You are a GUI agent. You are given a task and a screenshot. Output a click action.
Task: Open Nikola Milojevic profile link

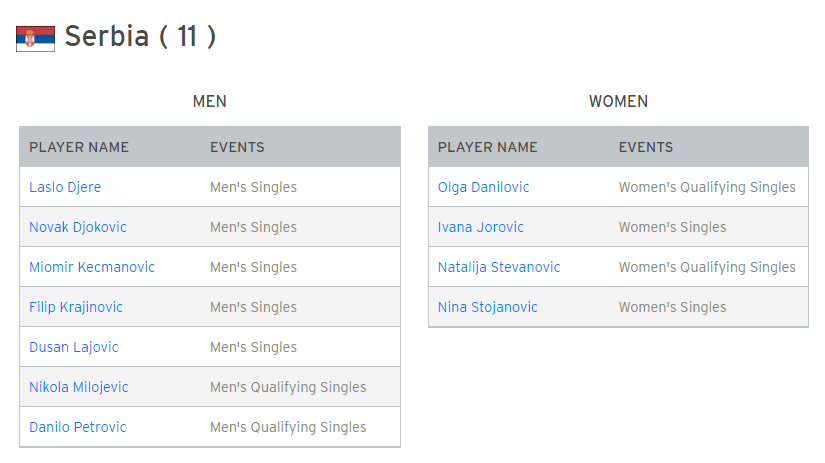tap(78, 387)
